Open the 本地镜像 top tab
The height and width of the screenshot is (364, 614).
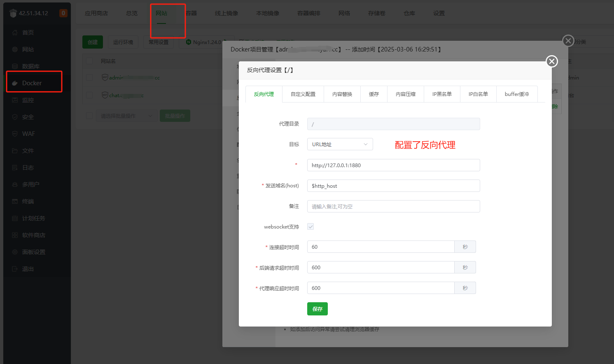pyautogui.click(x=268, y=13)
